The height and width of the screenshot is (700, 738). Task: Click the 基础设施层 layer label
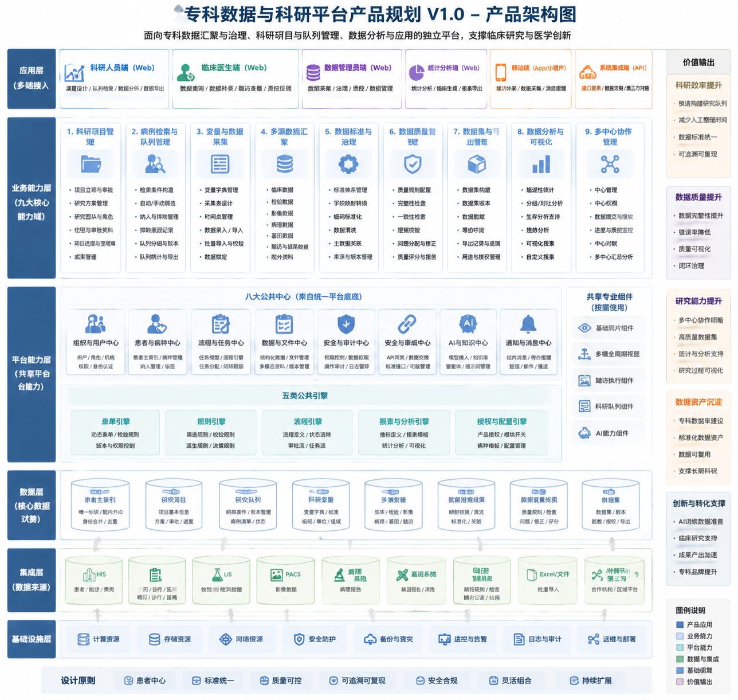pos(32,639)
